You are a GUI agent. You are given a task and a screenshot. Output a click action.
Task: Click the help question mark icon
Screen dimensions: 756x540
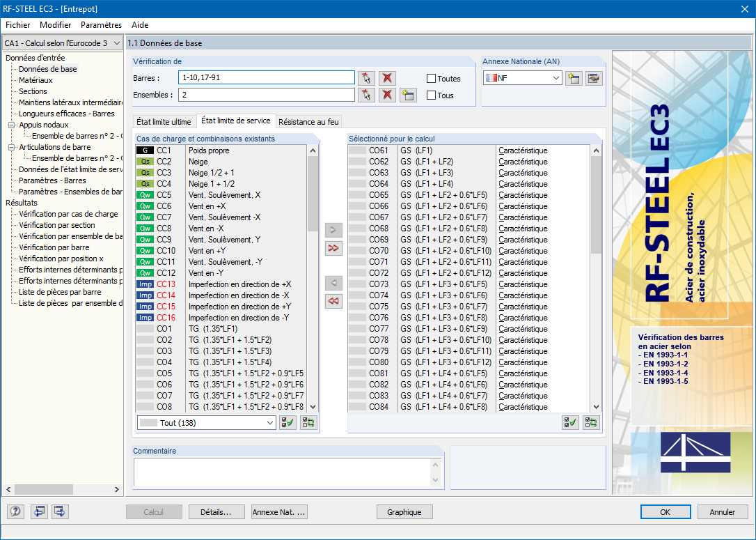click(x=15, y=512)
